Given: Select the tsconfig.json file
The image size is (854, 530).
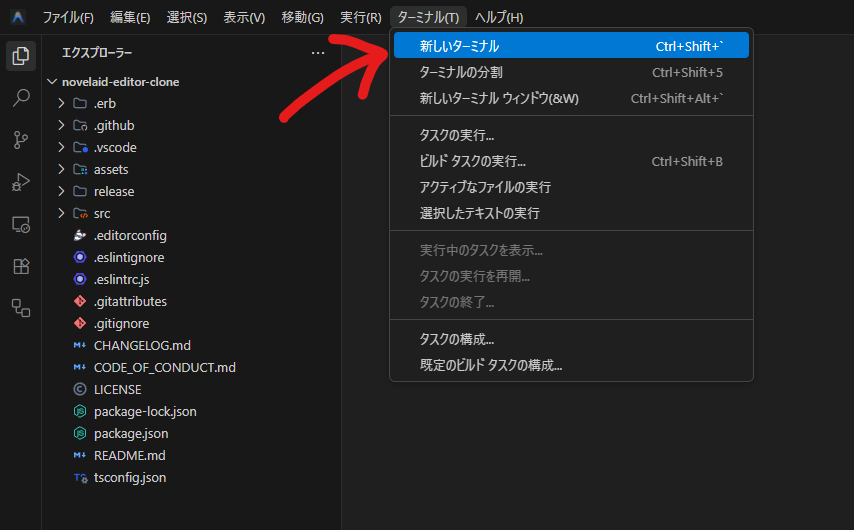Looking at the screenshot, I should [x=129, y=477].
